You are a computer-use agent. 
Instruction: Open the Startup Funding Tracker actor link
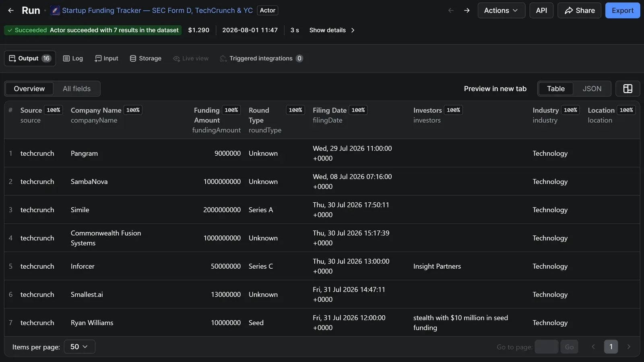pyautogui.click(x=157, y=10)
